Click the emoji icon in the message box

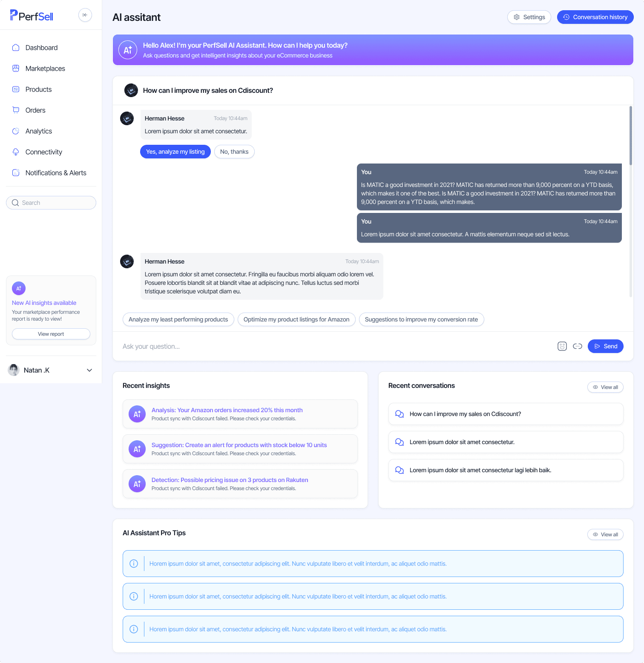(562, 346)
